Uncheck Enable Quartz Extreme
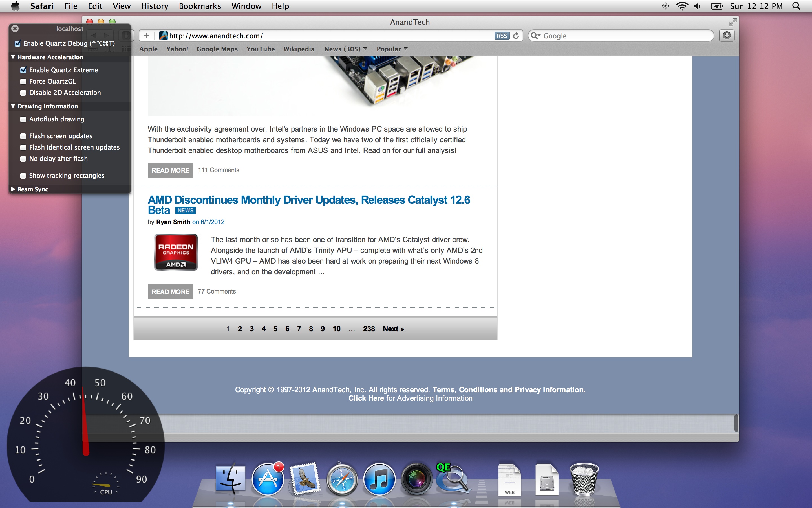Screen dimensions: 812x508 [x=23, y=70]
